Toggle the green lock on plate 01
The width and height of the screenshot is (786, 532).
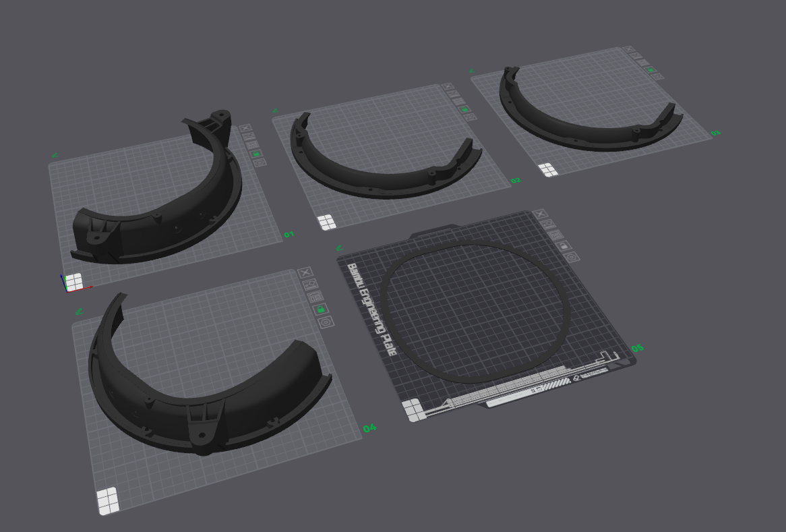pos(256,154)
